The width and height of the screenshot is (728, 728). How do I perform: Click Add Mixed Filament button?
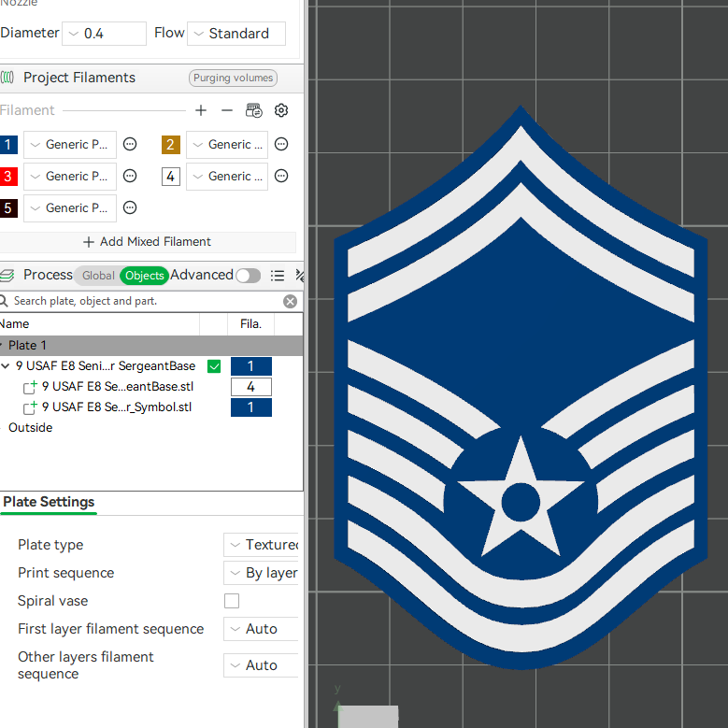pos(148,242)
